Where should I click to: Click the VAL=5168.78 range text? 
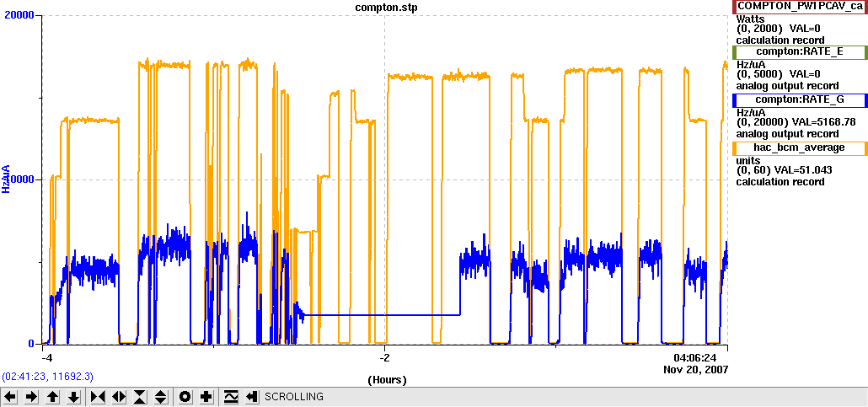824,122
